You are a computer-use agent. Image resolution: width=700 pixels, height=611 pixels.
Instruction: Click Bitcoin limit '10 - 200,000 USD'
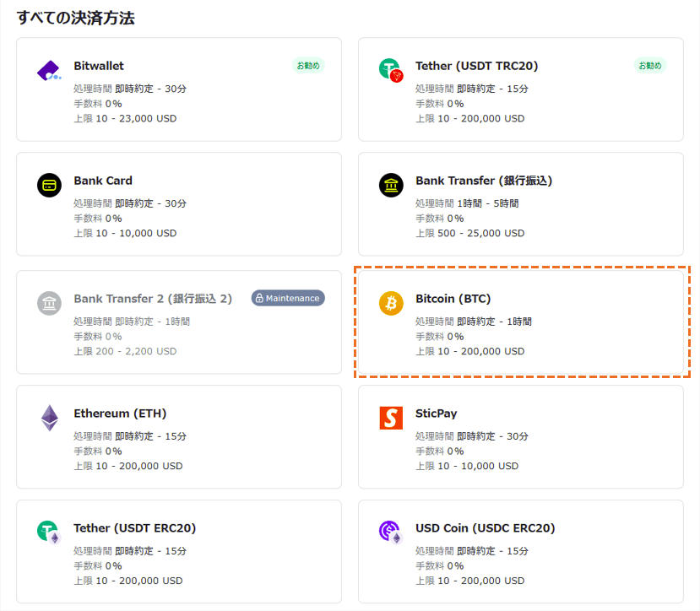pyautogui.click(x=481, y=351)
